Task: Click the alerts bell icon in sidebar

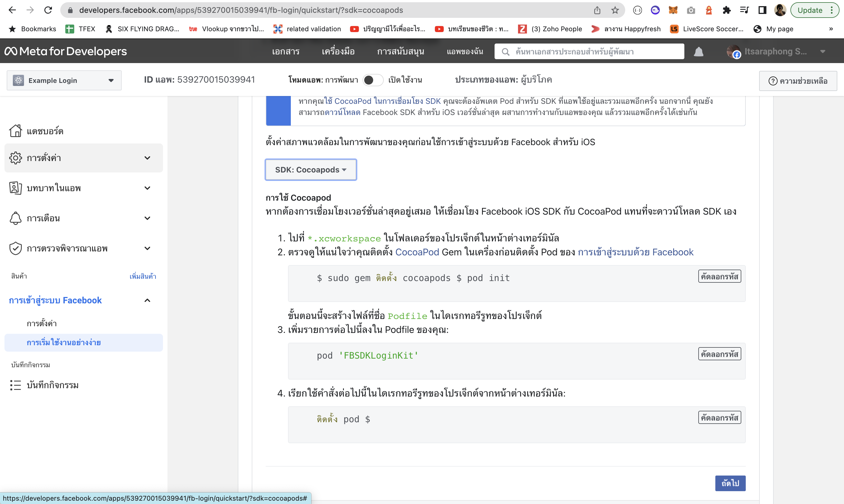Action: click(16, 218)
